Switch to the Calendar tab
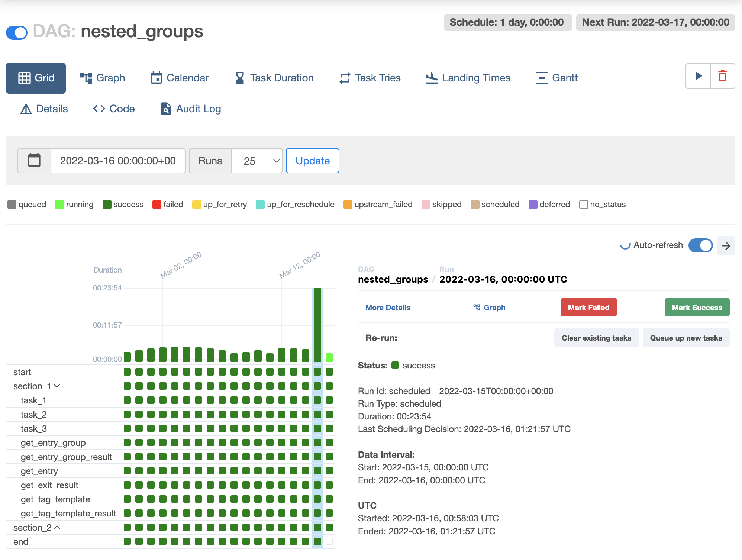 click(x=180, y=78)
